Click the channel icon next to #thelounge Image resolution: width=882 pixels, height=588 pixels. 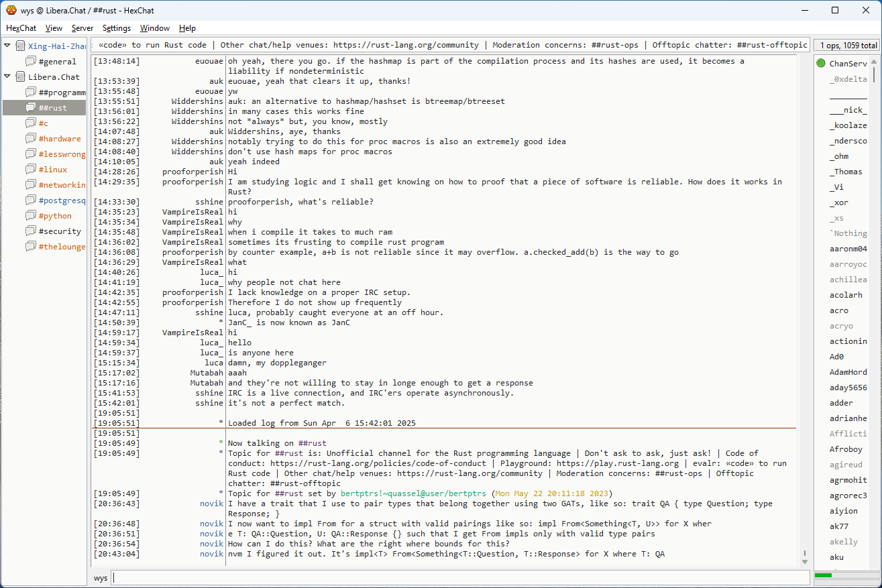click(31, 247)
